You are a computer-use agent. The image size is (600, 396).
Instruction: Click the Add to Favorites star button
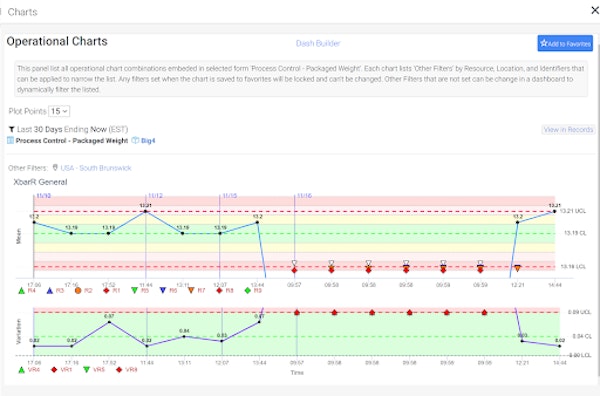click(x=565, y=44)
